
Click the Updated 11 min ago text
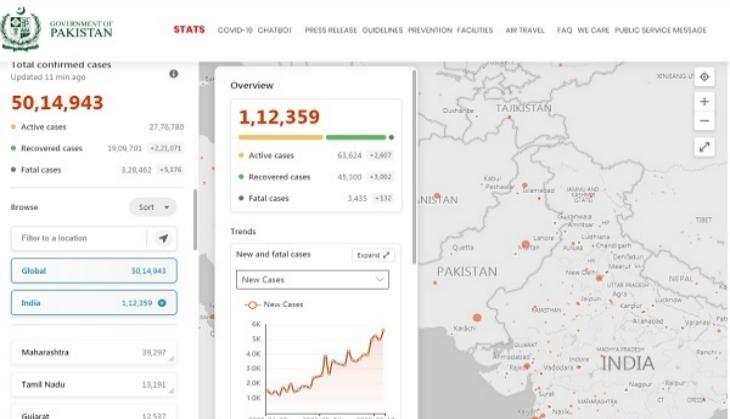(x=48, y=77)
